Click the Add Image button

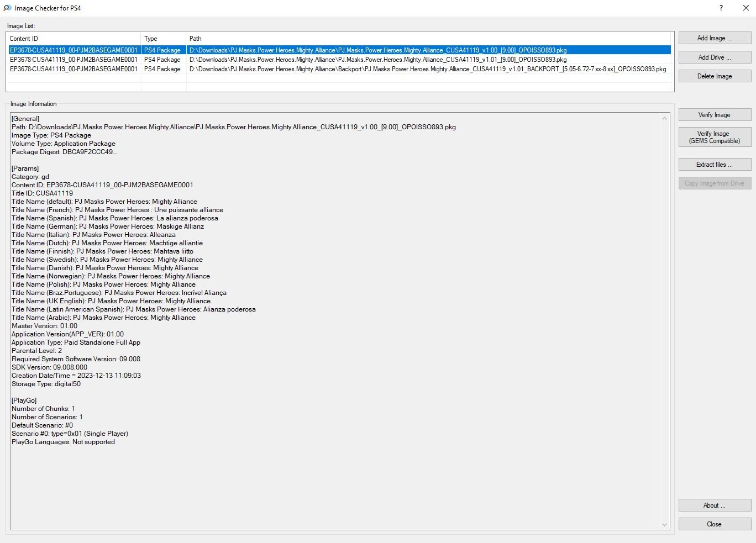[715, 38]
